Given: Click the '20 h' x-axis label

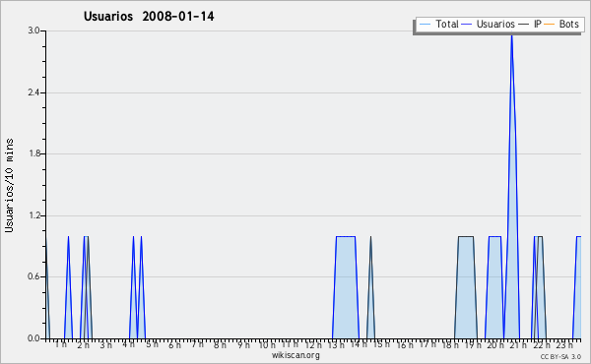Looking at the screenshot, I should (495, 344).
